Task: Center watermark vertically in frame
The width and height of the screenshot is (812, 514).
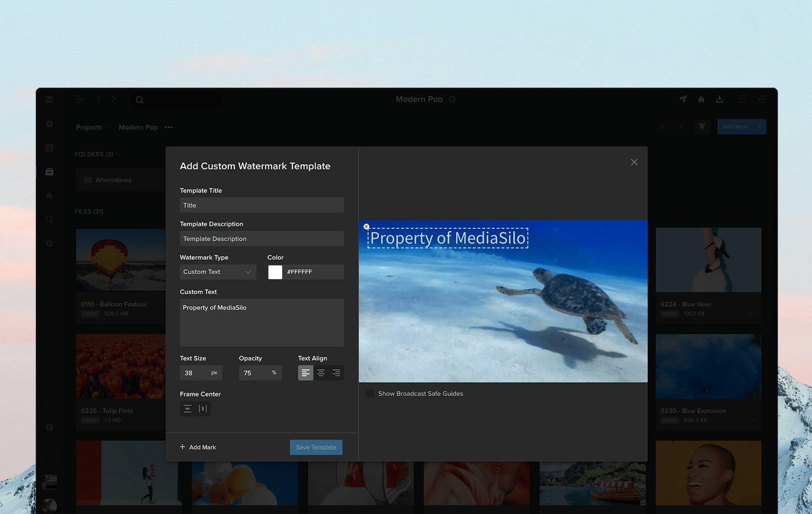Action: (x=187, y=409)
